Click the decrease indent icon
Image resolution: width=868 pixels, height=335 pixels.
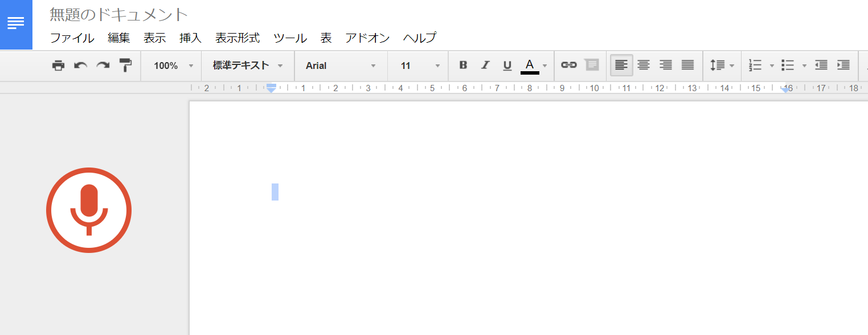coord(821,66)
